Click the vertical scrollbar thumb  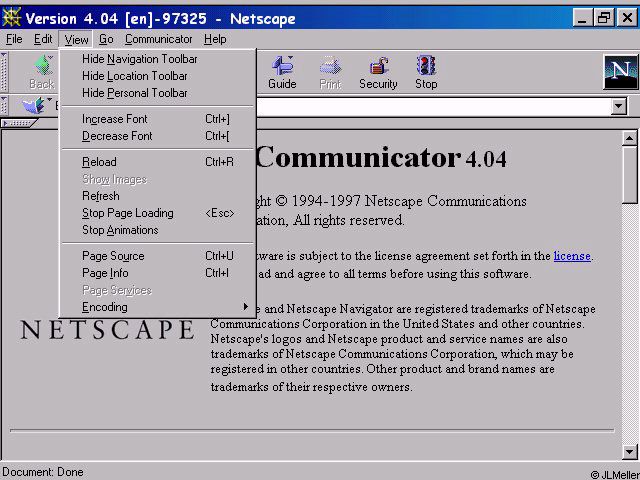coord(629,174)
